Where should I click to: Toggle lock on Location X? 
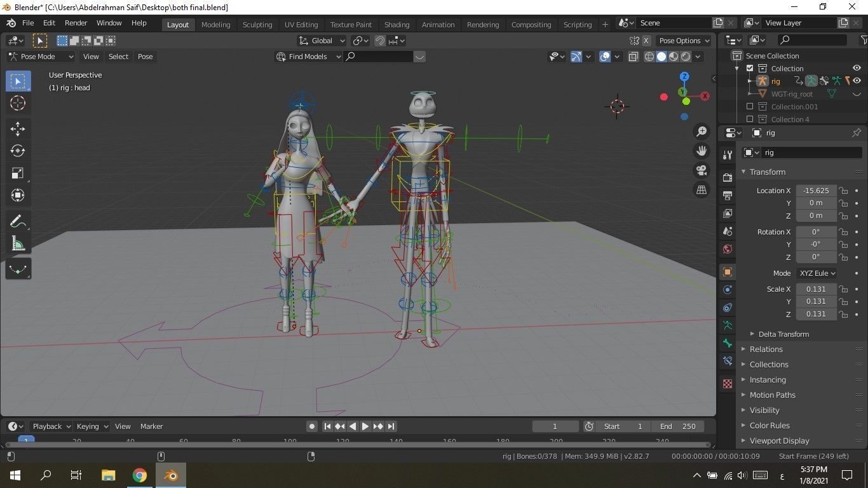[x=843, y=191]
